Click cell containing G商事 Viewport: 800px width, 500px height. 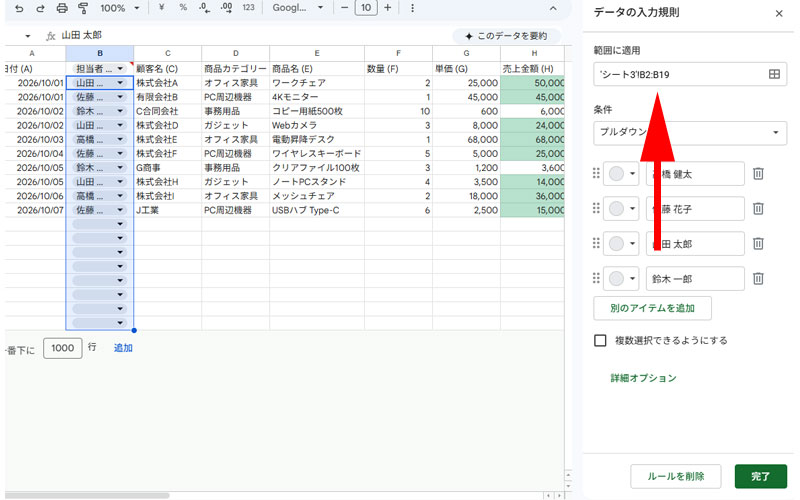click(x=167, y=168)
